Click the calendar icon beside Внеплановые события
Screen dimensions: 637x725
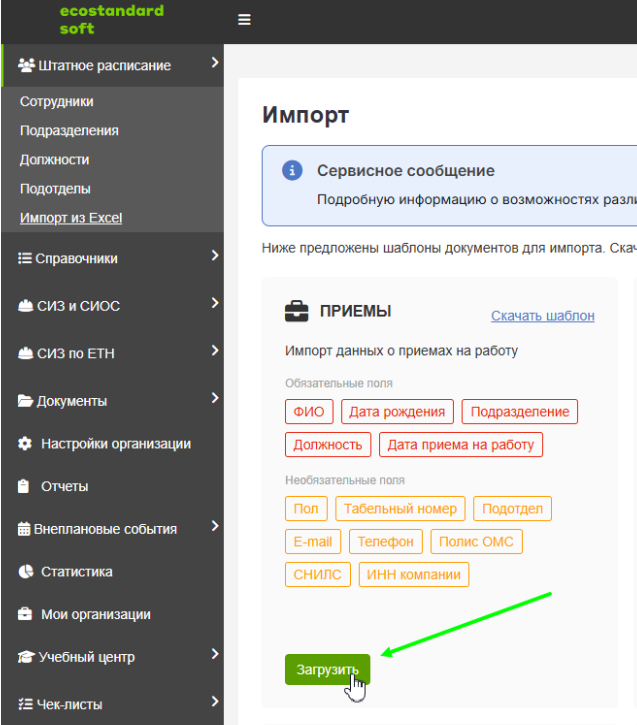[24, 528]
